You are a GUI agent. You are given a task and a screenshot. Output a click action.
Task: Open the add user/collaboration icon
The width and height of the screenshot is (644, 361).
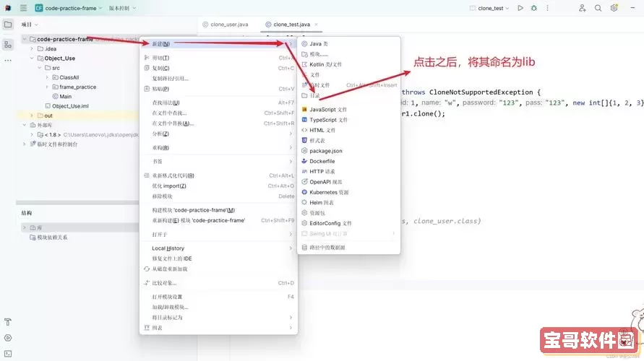(x=582, y=8)
